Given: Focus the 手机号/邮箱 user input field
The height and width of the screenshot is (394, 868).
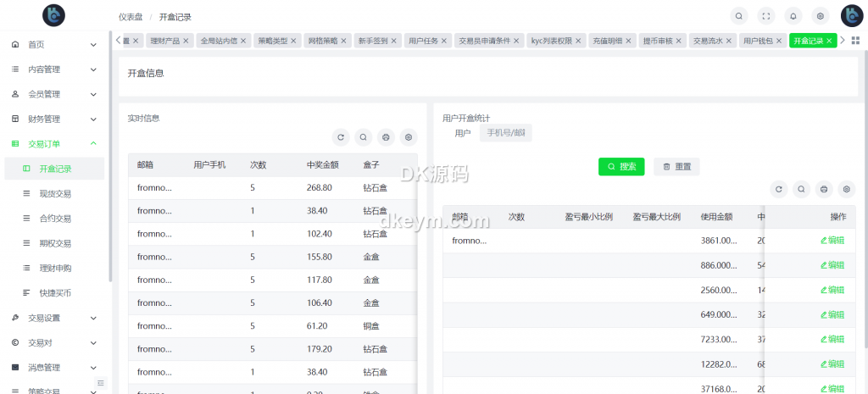Looking at the screenshot, I should [x=506, y=133].
